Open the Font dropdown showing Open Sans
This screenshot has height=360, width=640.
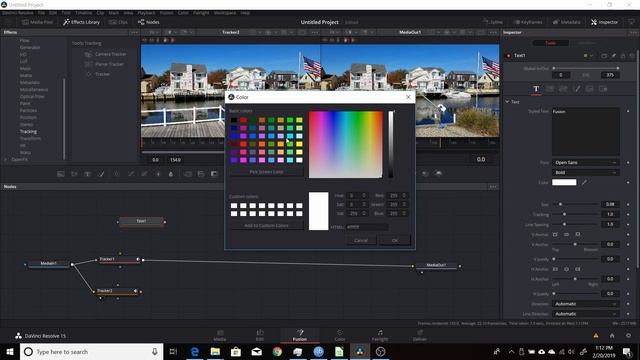pos(585,162)
